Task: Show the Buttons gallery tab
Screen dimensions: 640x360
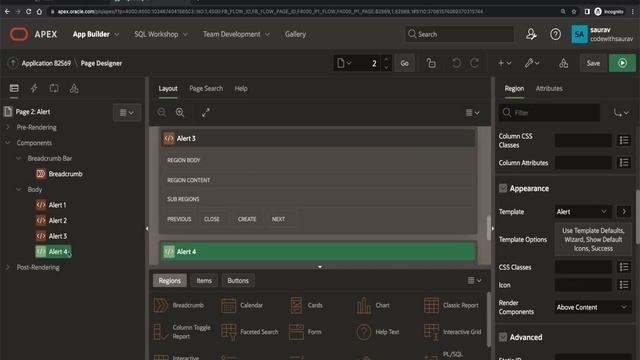Action: 238,280
